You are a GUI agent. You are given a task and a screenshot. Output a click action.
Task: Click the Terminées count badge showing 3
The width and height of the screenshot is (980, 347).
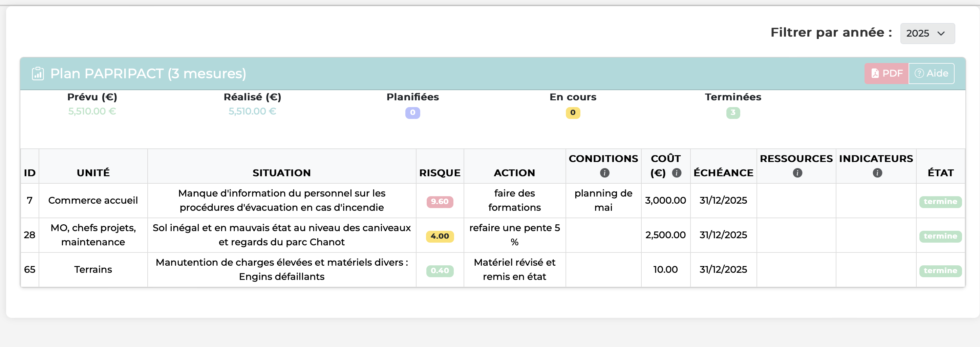point(733,113)
